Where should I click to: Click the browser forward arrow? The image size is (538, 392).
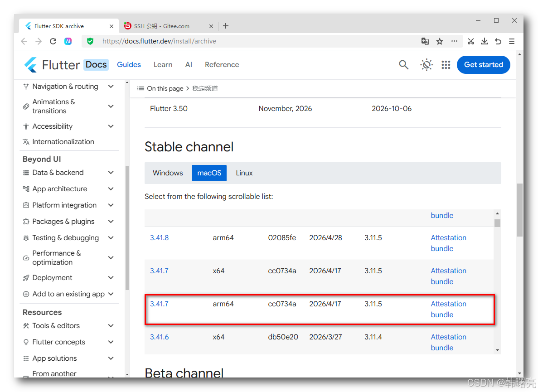pyautogui.click(x=39, y=41)
